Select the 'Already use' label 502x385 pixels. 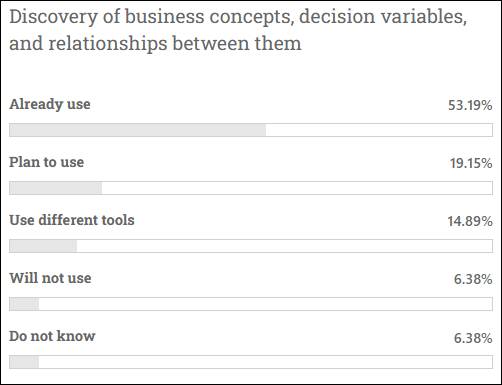(x=50, y=104)
